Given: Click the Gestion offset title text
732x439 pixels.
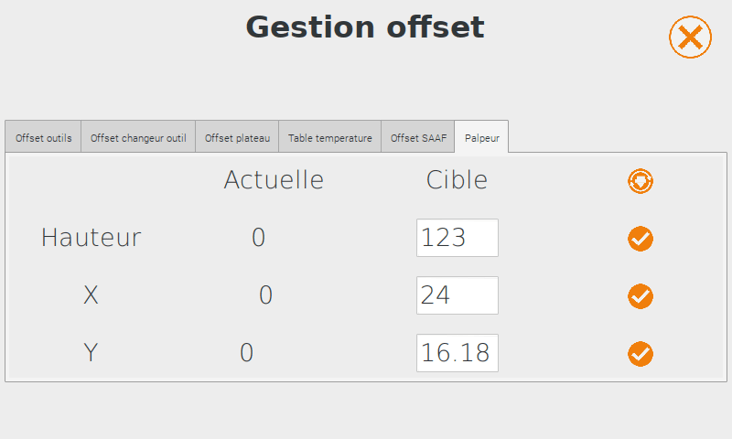Looking at the screenshot, I should tap(365, 27).
